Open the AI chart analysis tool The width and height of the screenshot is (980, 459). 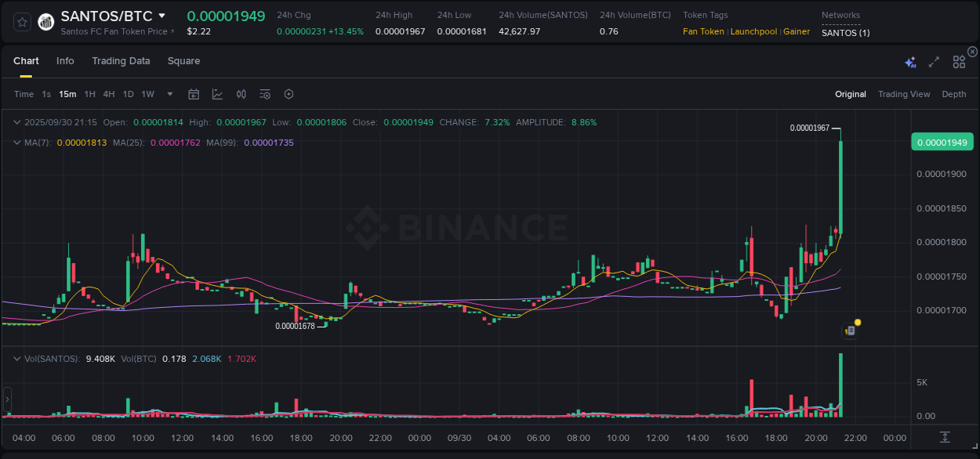(910, 61)
